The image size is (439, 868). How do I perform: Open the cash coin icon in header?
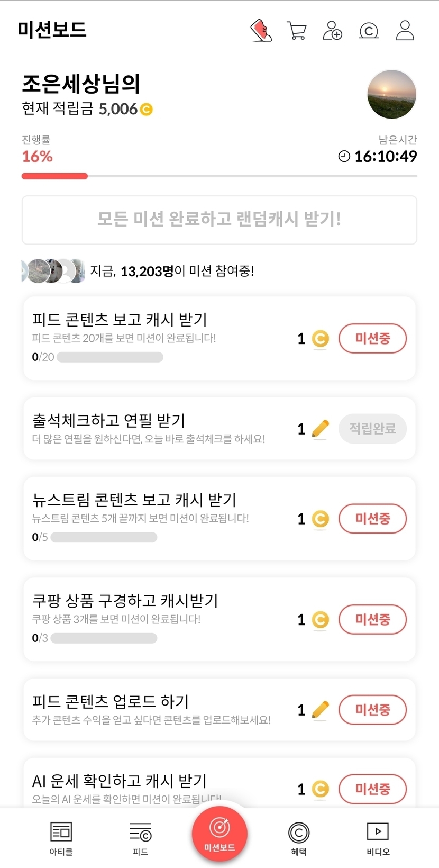coord(369,31)
